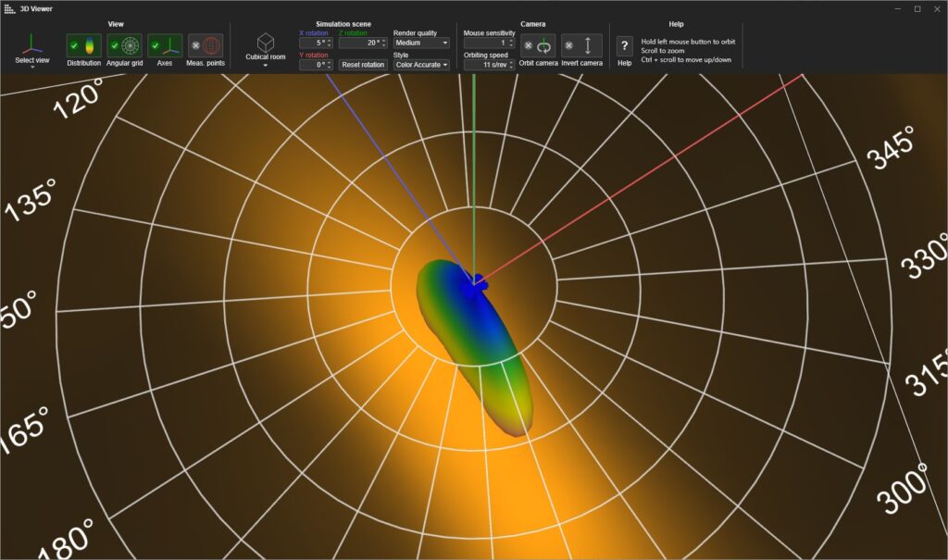
Task: Click the 300° angular grid label
Action: [x=904, y=488]
